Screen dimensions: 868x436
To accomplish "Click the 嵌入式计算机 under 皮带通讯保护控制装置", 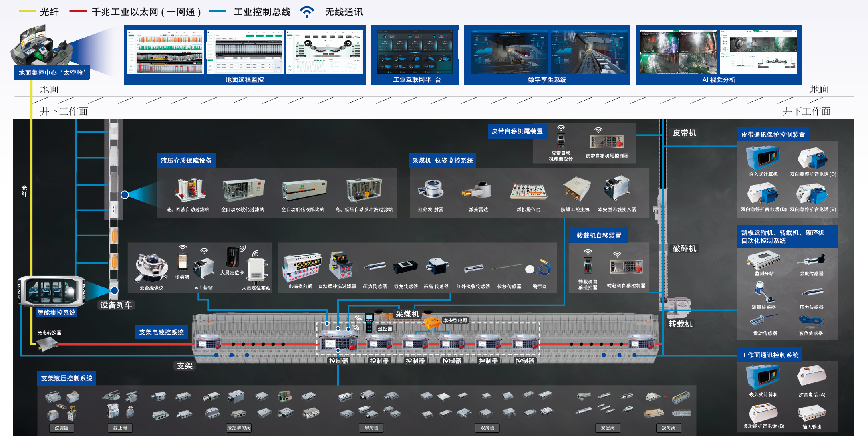I will 763,157.
